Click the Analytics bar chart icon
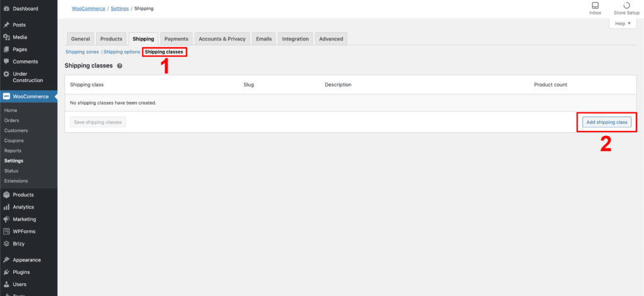 [6, 207]
